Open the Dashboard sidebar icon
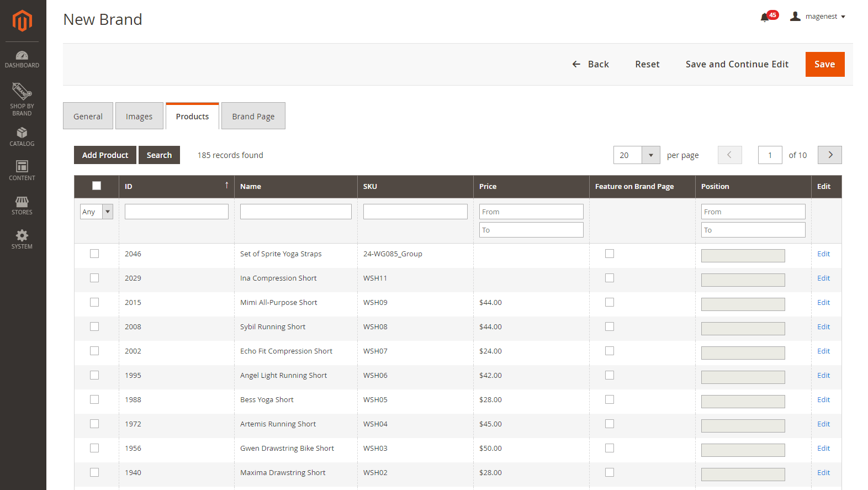868x490 pixels. 22,59
